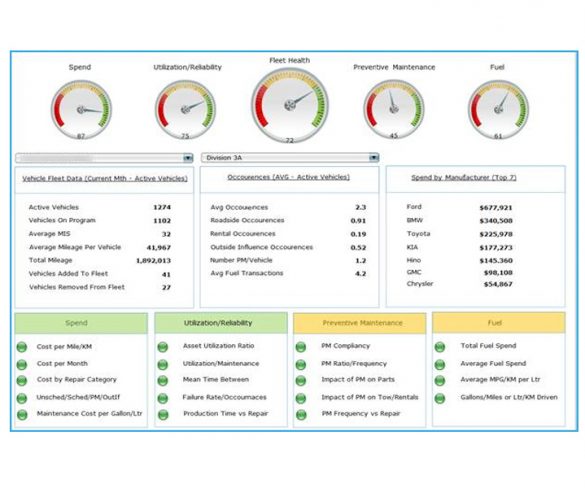The width and height of the screenshot is (585, 488).
Task: Click the Rental Occurrences label
Action: click(243, 234)
